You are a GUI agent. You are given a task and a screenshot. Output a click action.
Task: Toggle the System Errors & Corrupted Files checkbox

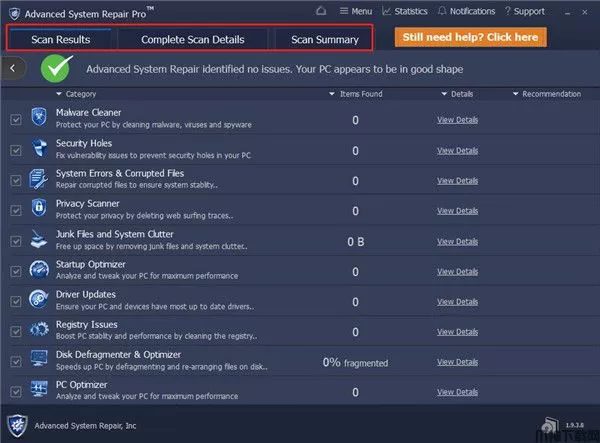tap(16, 180)
